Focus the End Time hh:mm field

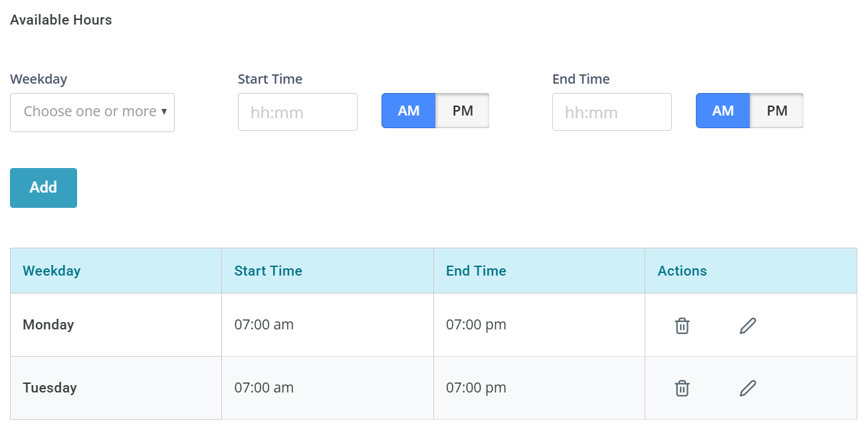(x=612, y=112)
